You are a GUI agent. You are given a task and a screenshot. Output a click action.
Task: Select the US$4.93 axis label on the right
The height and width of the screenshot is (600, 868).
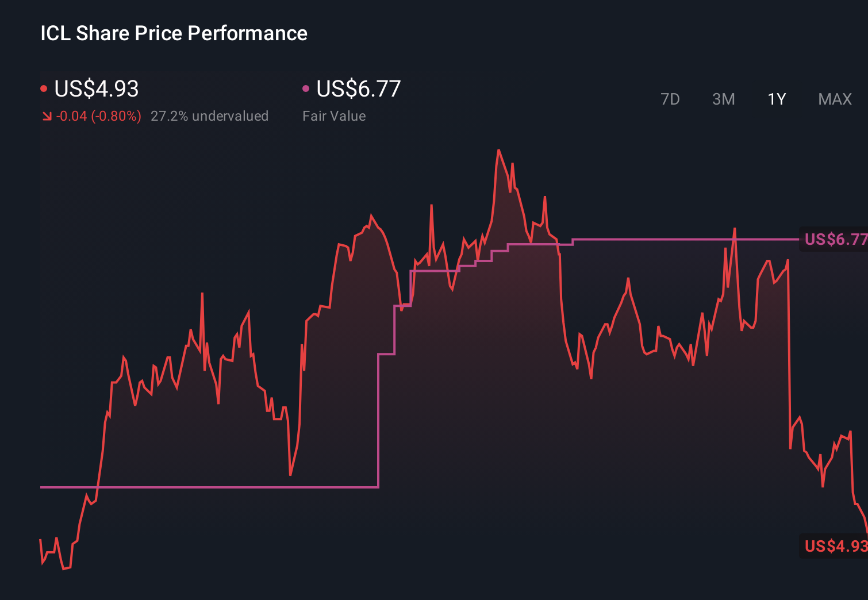click(x=835, y=546)
